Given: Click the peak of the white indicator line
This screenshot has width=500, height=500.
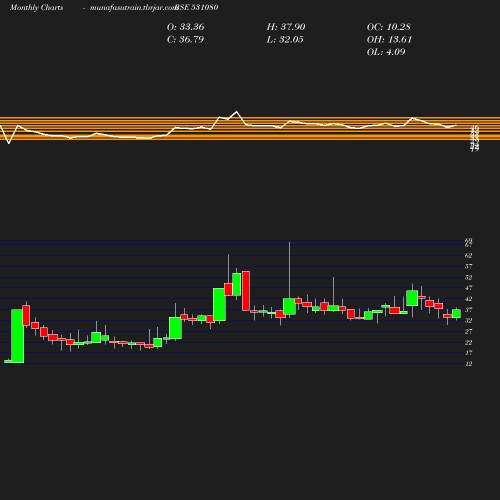Looking at the screenshot, I should [237, 111].
